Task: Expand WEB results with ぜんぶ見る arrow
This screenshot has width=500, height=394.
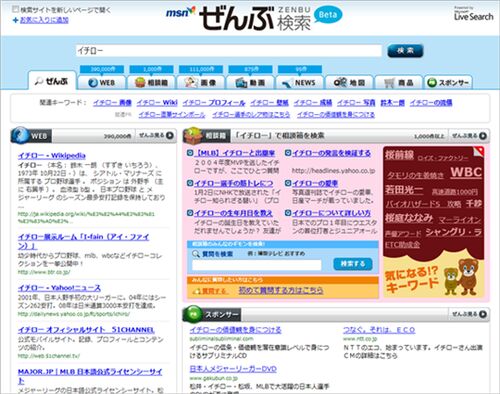Action: click(170, 135)
